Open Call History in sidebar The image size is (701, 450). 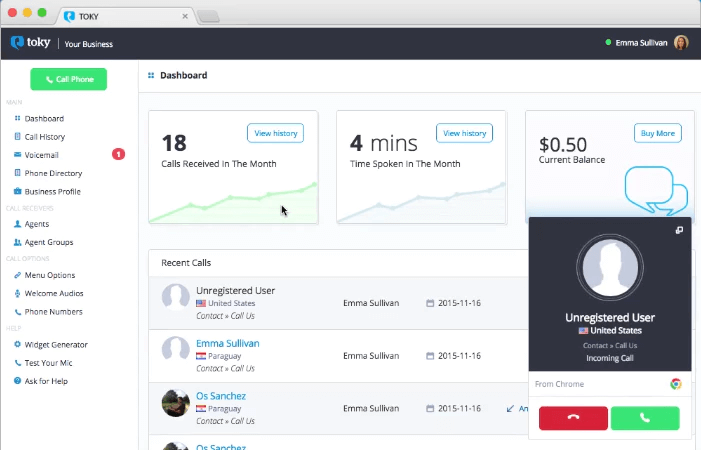pos(45,137)
